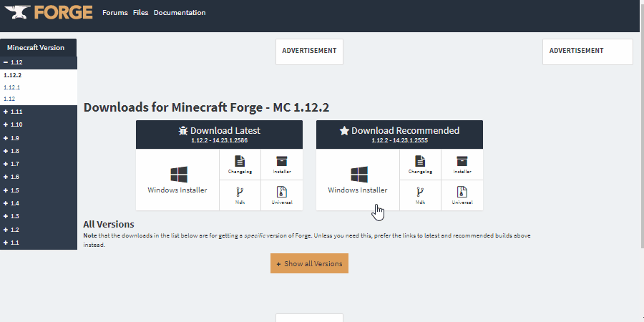
Task: Click the Show all Versions button
Action: pyautogui.click(x=309, y=263)
